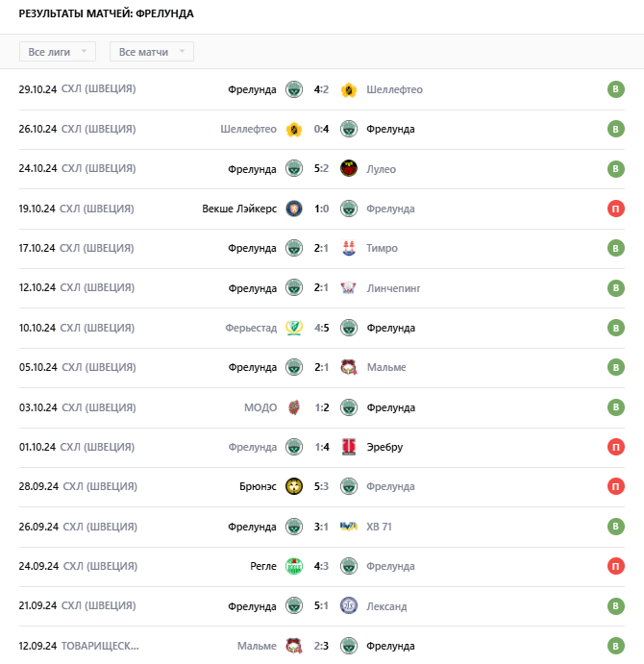Click the Векше Лэйкерс team logo
The height and width of the screenshot is (664, 644).
point(294,209)
